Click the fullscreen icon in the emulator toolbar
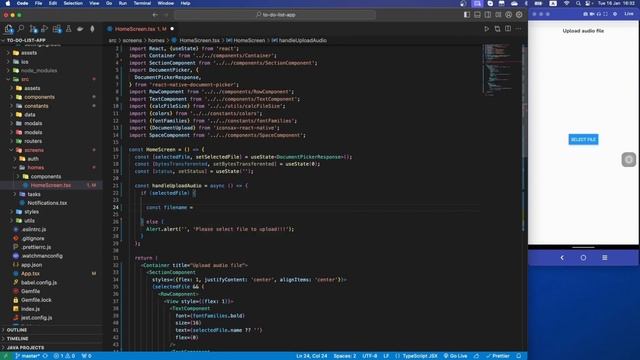This screenshot has height=360, width=640. [605, 14]
